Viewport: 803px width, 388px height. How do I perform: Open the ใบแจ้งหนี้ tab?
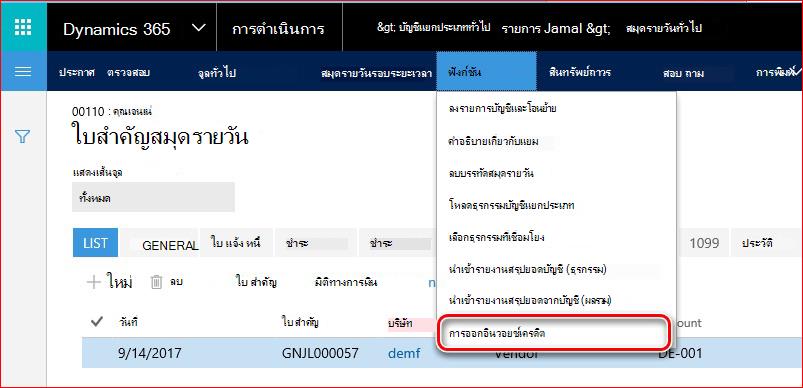click(236, 243)
